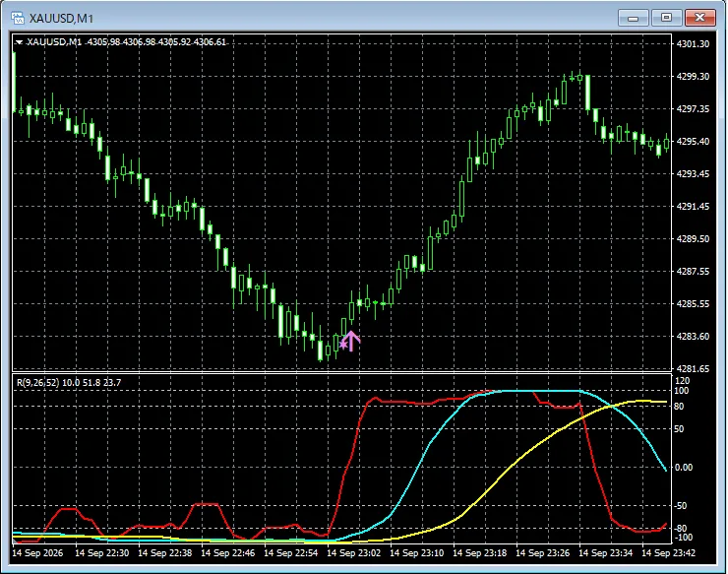Click the XAUUSD,M1 OHLC header text
The image size is (728, 574).
click(126, 42)
